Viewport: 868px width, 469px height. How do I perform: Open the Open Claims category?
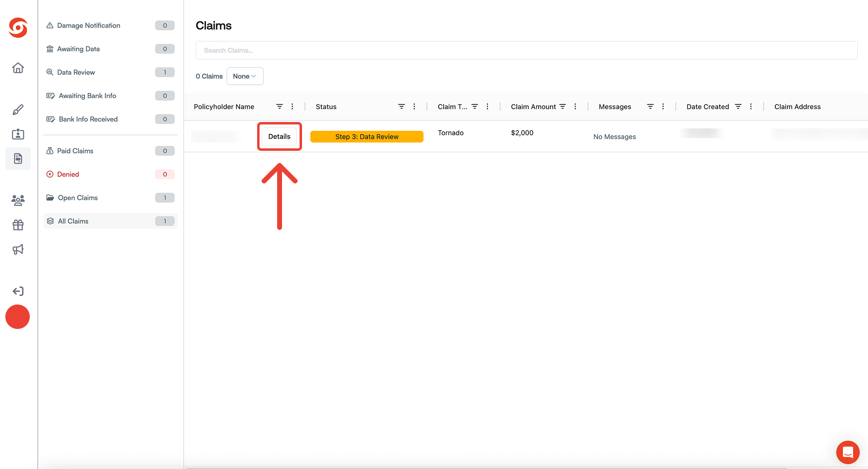tap(110, 198)
